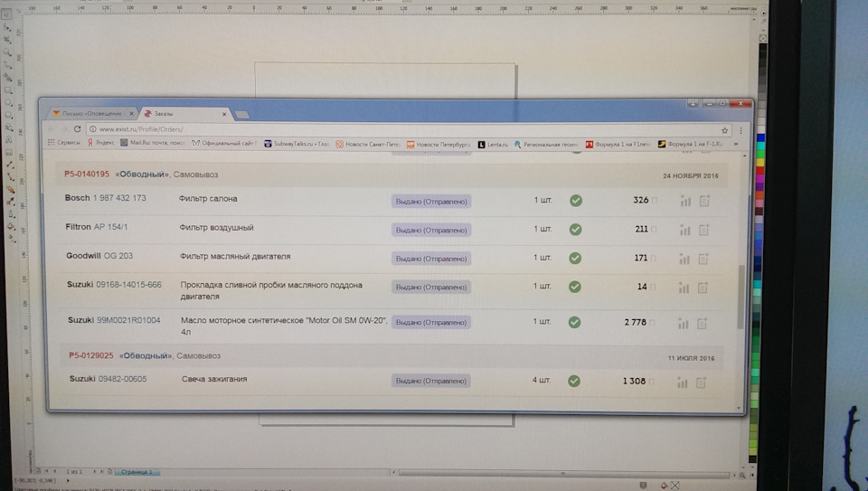Click the browser page vertical scrollbar thumb
Viewport: 868px width, 491px height.
coord(741,297)
